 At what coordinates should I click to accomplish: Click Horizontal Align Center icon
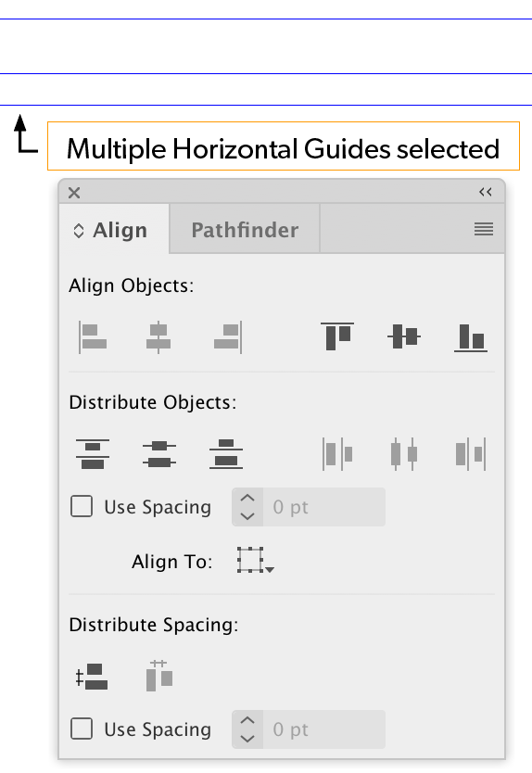point(158,337)
